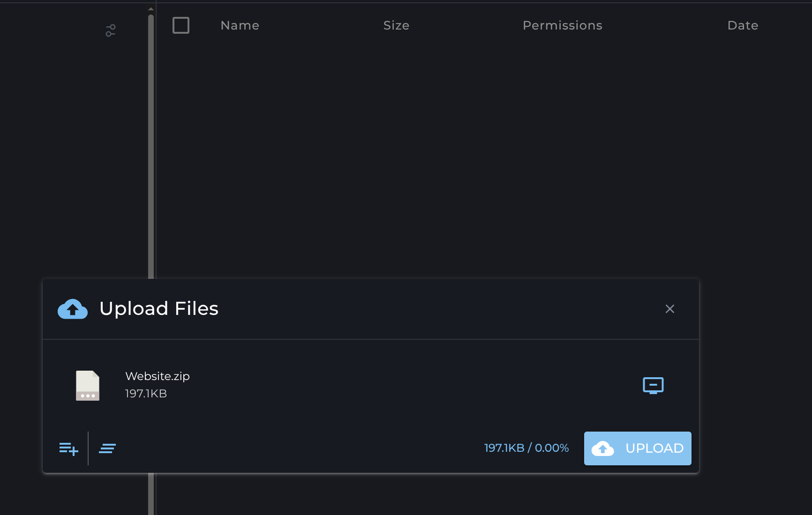Open the sidebar filter settings icon
The width and height of the screenshot is (812, 515).
[111, 30]
